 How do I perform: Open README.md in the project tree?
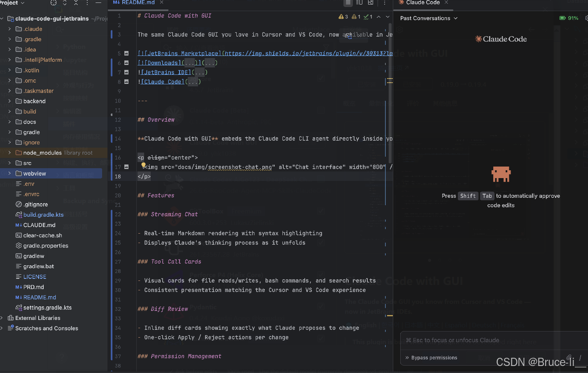click(40, 297)
